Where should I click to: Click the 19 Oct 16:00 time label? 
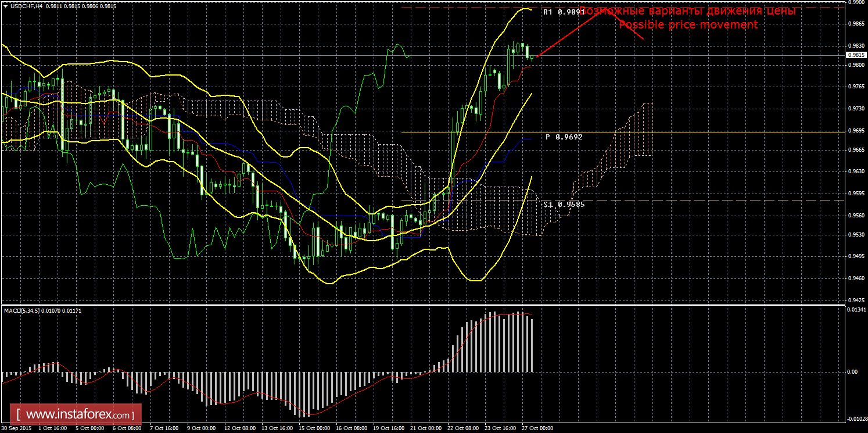point(389,428)
